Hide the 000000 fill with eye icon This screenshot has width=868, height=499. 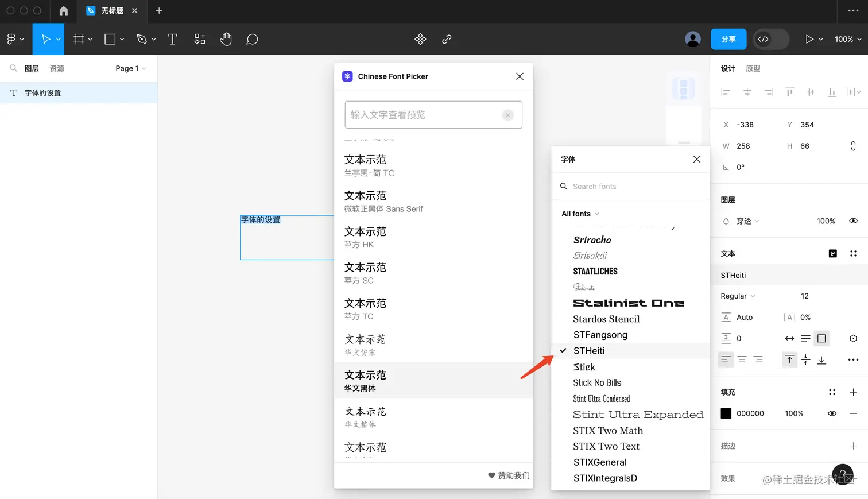pos(832,413)
